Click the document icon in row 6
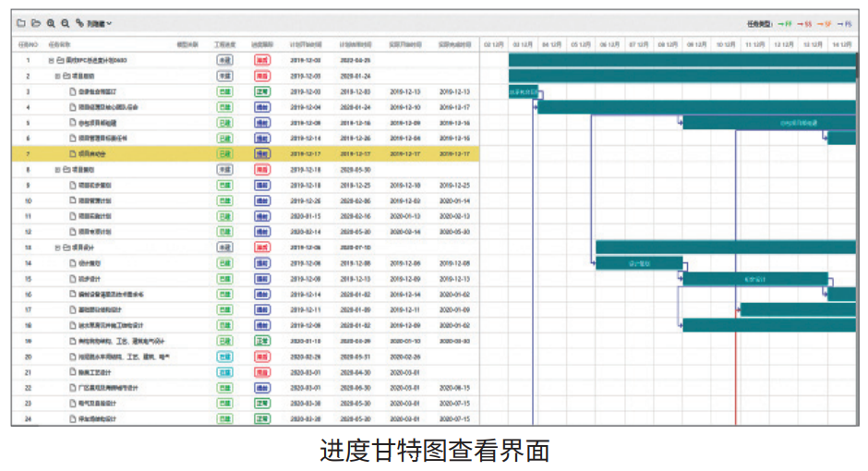The image size is (868, 471). tap(73, 138)
